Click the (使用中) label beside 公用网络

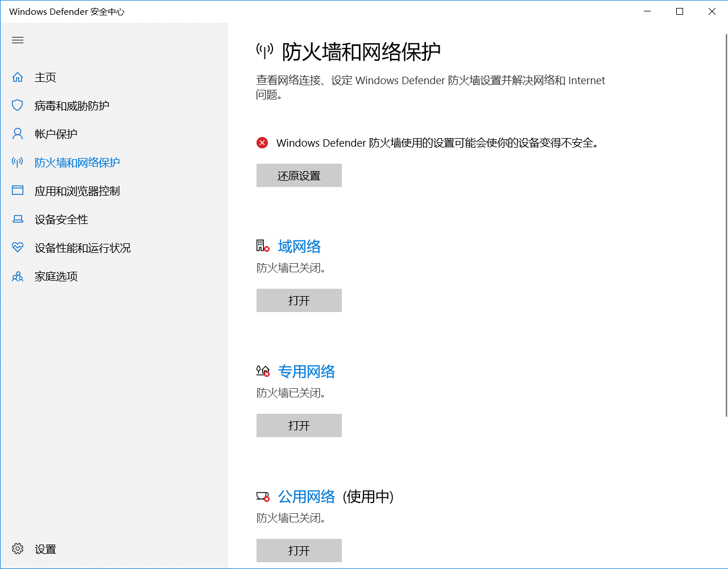(368, 496)
